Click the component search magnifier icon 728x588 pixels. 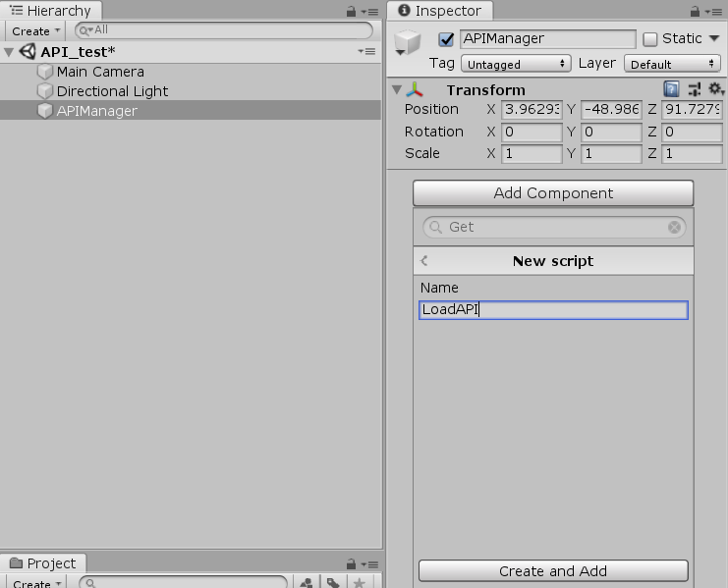(435, 227)
